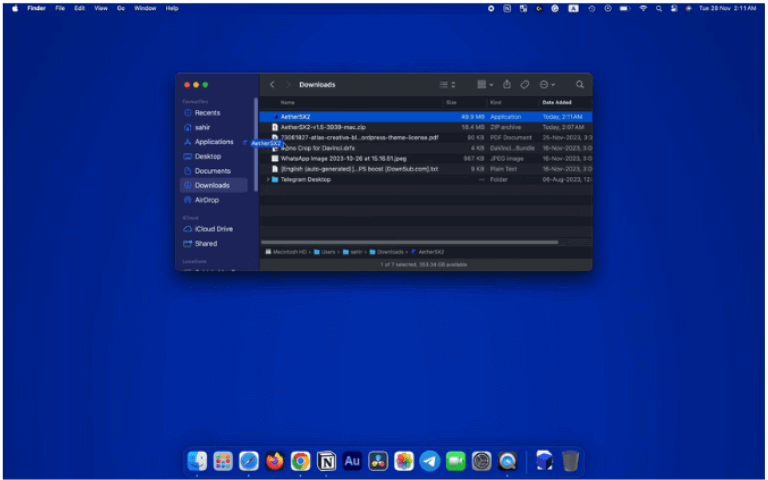Select WhatsApp Image 2023-10-26 jpeg file
The image size is (768, 480).
pos(426,159)
